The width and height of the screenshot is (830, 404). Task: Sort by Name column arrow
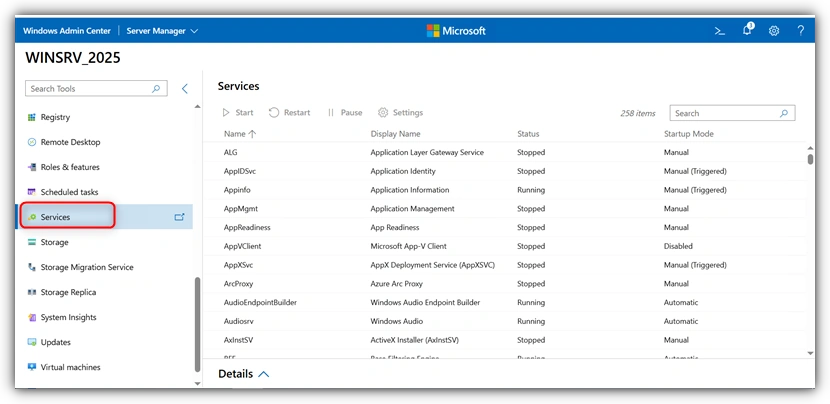click(x=252, y=134)
